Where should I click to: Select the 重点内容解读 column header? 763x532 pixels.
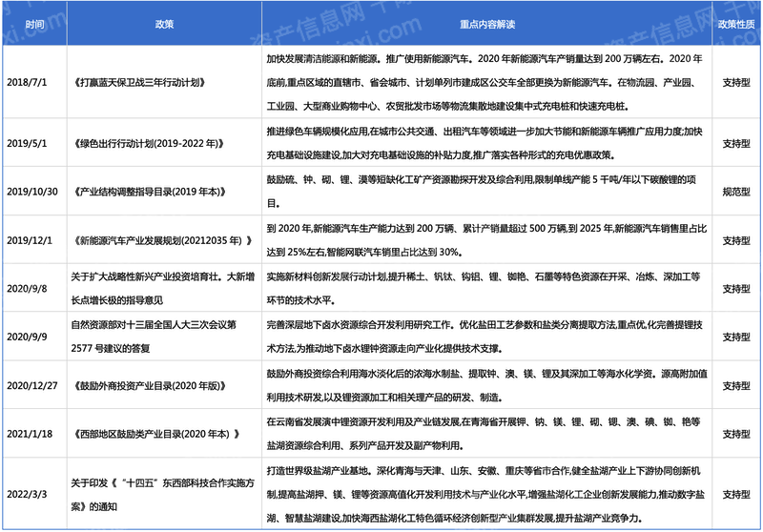pyautogui.click(x=485, y=22)
